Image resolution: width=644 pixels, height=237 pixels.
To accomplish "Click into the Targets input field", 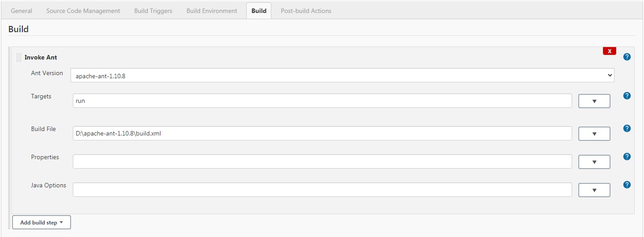I will click(x=322, y=101).
